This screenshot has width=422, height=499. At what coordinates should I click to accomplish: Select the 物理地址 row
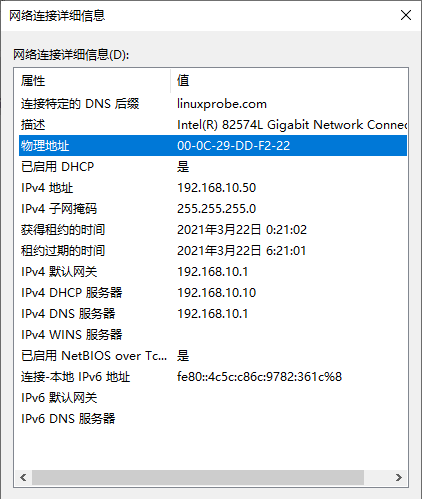[213, 145]
